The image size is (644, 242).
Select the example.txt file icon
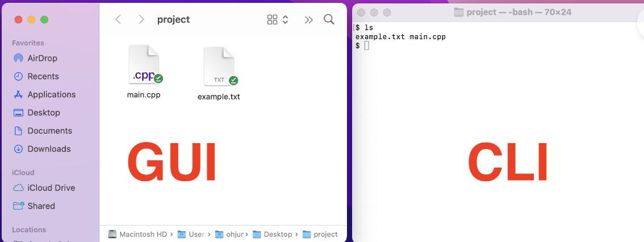(x=219, y=66)
